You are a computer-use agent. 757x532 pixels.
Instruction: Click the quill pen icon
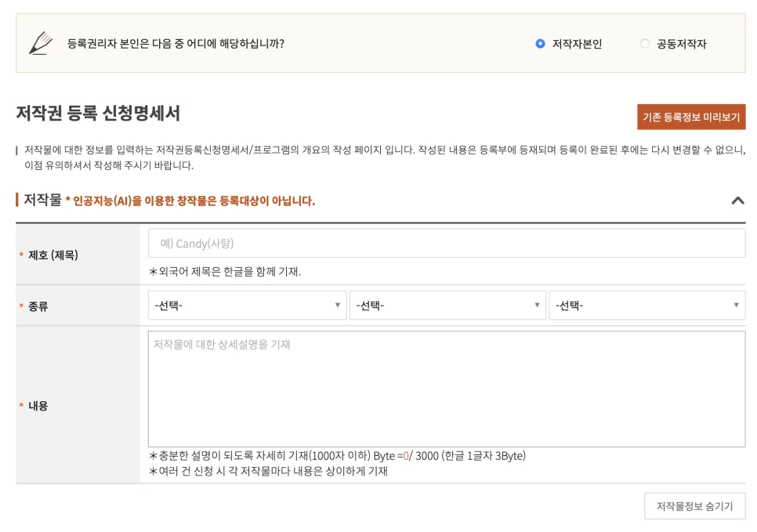[40, 43]
